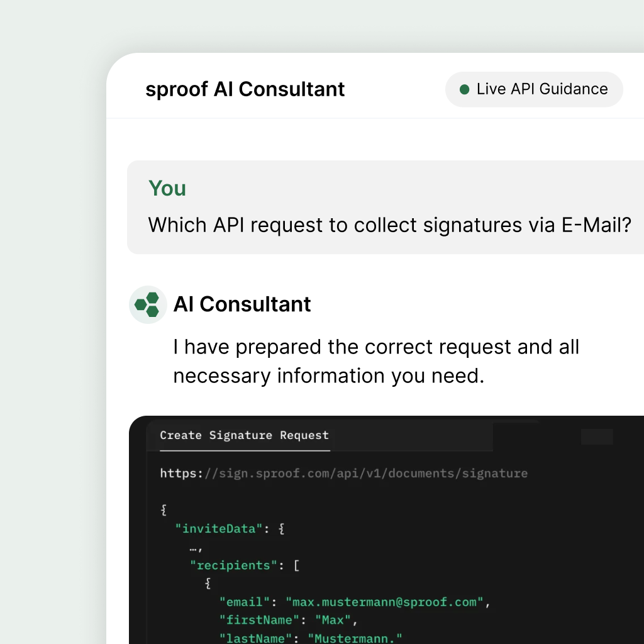Click the green live status dot
Viewport: 644px width, 644px height.
465,89
